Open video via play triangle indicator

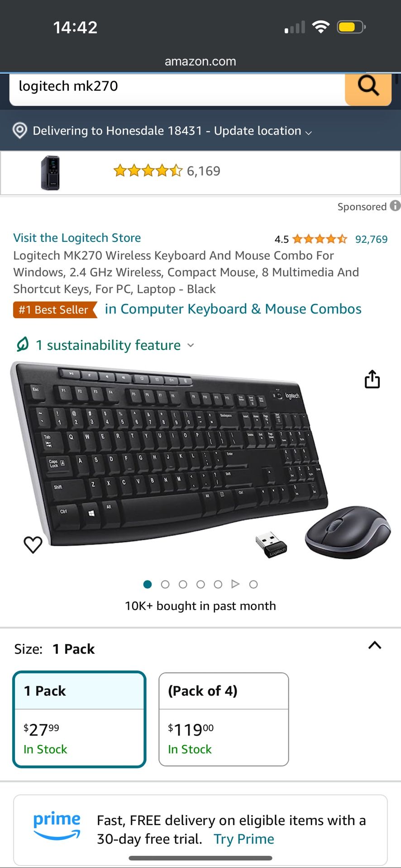(x=235, y=584)
